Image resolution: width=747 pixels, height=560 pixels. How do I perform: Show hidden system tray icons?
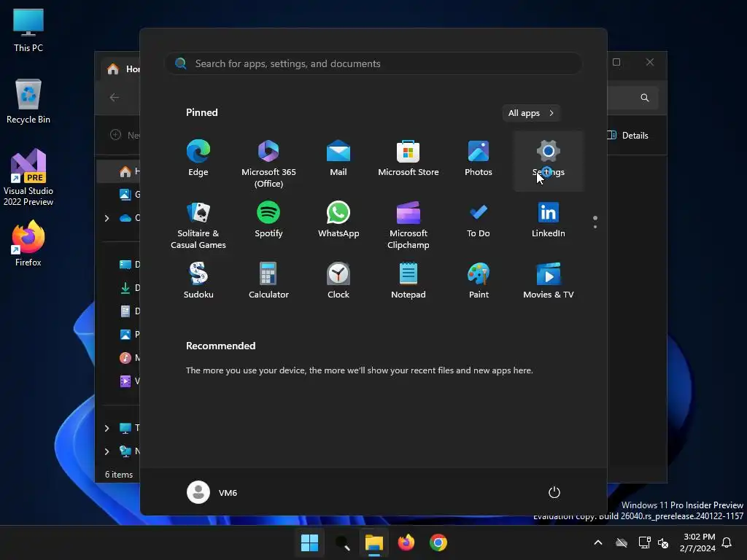598,542
